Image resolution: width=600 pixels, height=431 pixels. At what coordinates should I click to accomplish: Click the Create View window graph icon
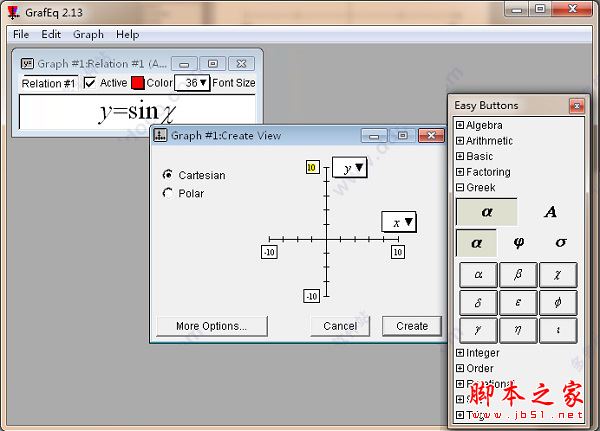[x=160, y=135]
